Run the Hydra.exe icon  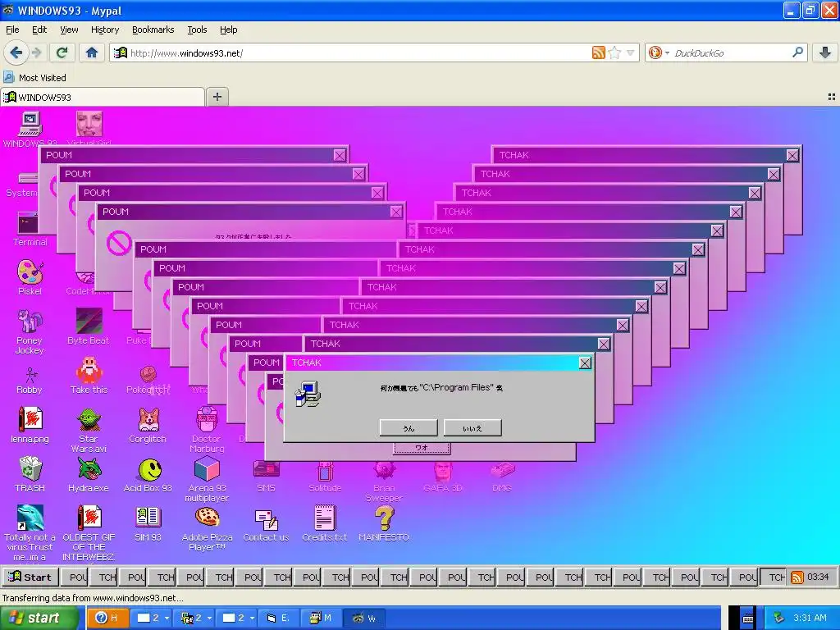pyautogui.click(x=89, y=468)
